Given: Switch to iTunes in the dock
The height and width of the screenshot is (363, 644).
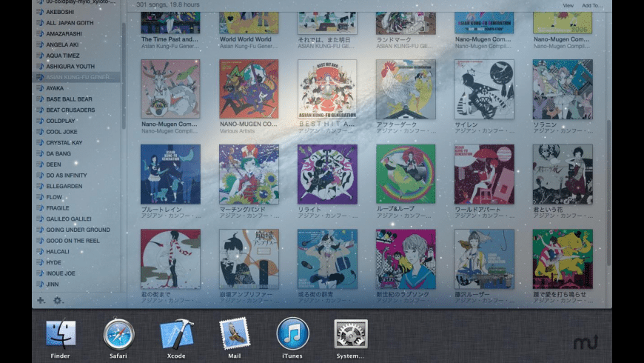Looking at the screenshot, I should tap(292, 333).
